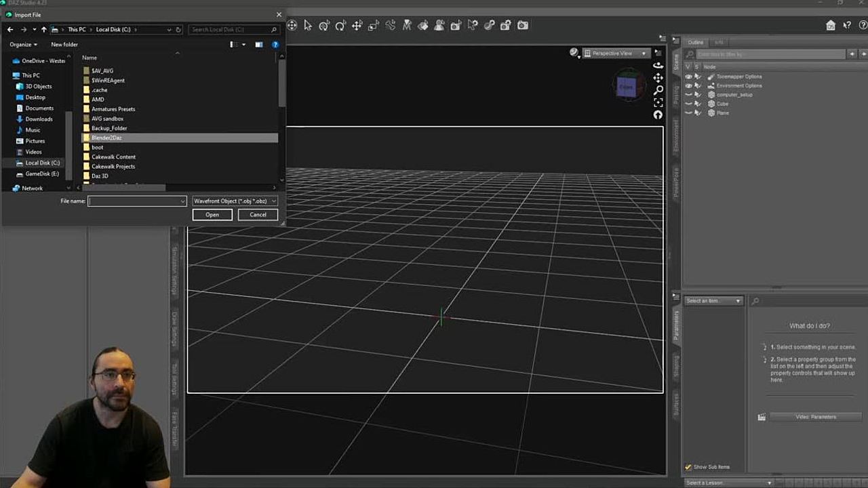Select the Node Selection arrow tool
This screenshot has width=868, height=488.
308,26
